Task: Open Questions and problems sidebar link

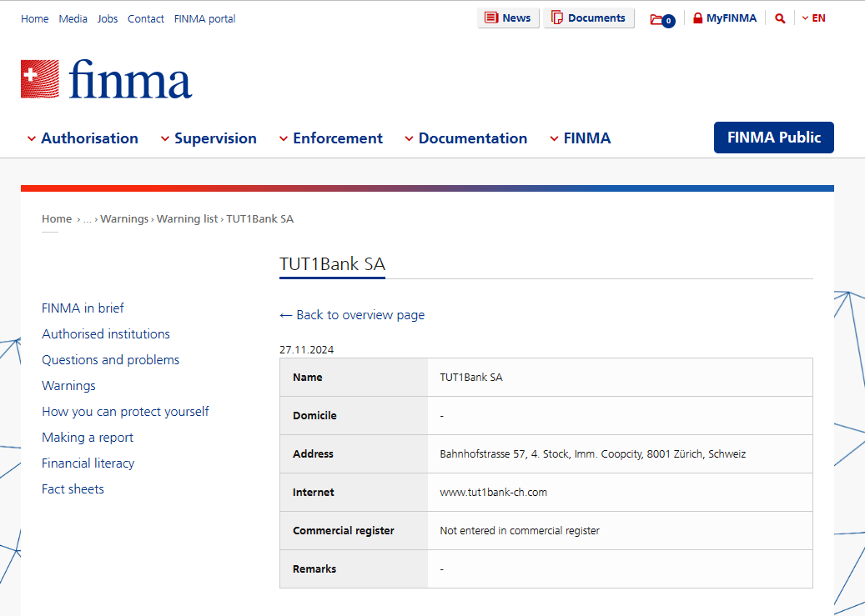Action: (x=110, y=359)
